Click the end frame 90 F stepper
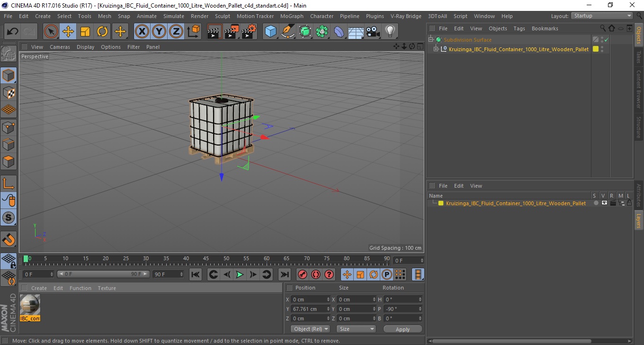Screen dimensions: 644x345 tap(181, 274)
